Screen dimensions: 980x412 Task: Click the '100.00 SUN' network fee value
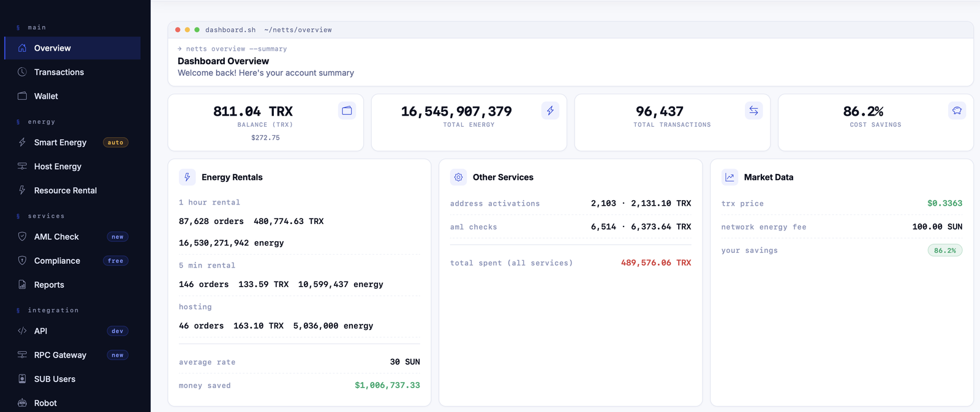(x=937, y=227)
